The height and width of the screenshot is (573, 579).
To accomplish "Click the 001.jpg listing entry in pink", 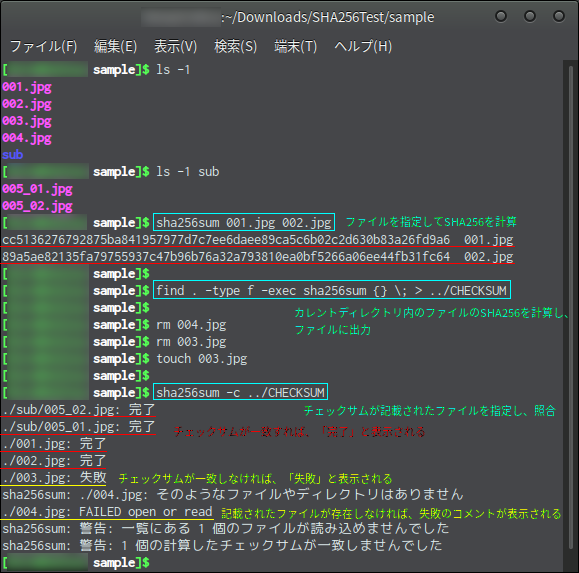I will click(27, 87).
